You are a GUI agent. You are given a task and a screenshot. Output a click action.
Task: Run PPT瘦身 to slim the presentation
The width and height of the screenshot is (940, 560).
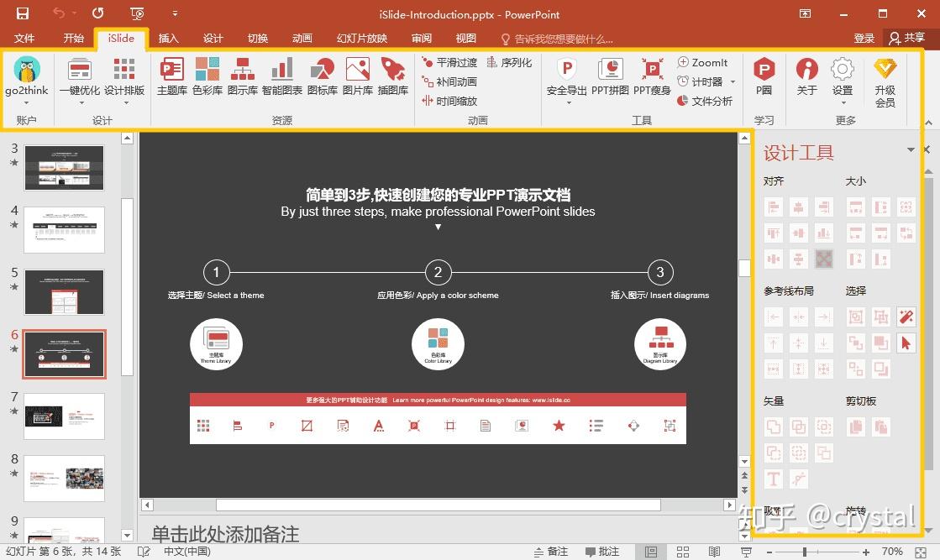652,80
